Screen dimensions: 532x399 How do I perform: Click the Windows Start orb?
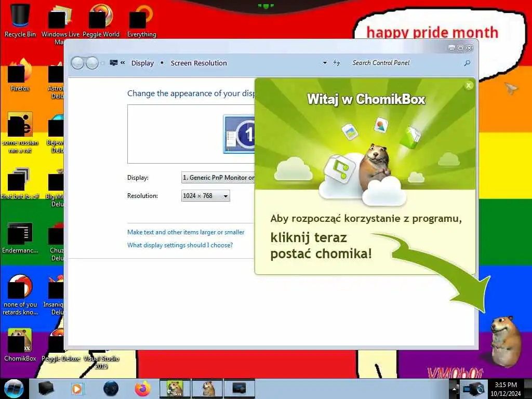tap(14, 389)
